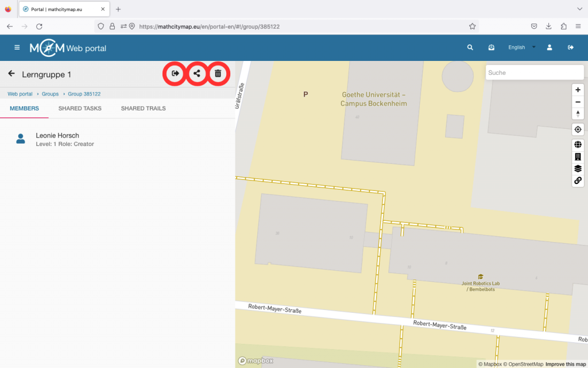Zoom out on the map
The image size is (588, 368).
click(x=578, y=102)
